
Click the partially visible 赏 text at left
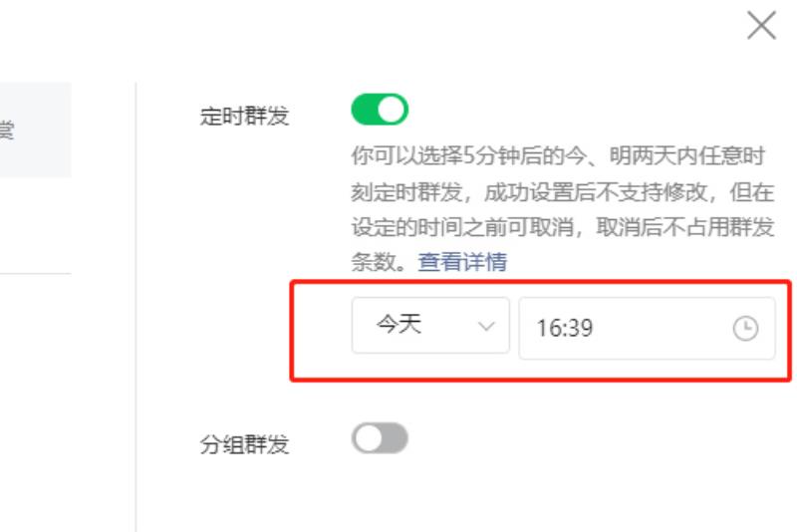(7, 131)
